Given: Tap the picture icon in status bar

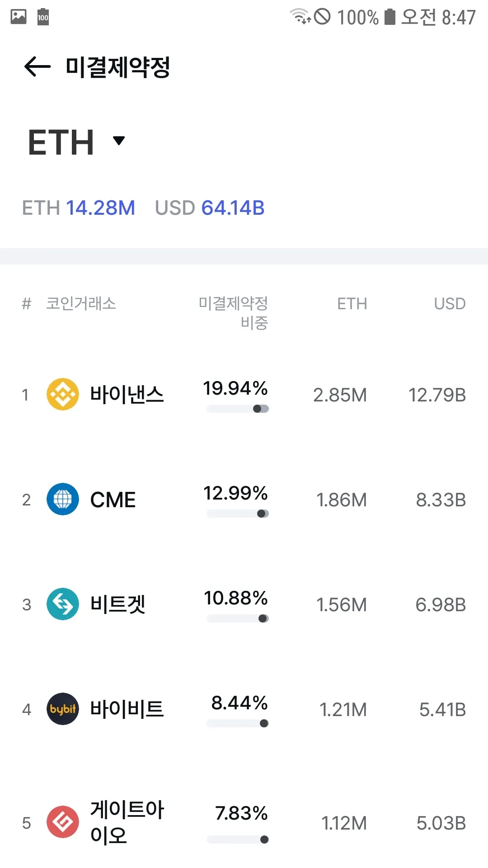Looking at the screenshot, I should click(19, 17).
